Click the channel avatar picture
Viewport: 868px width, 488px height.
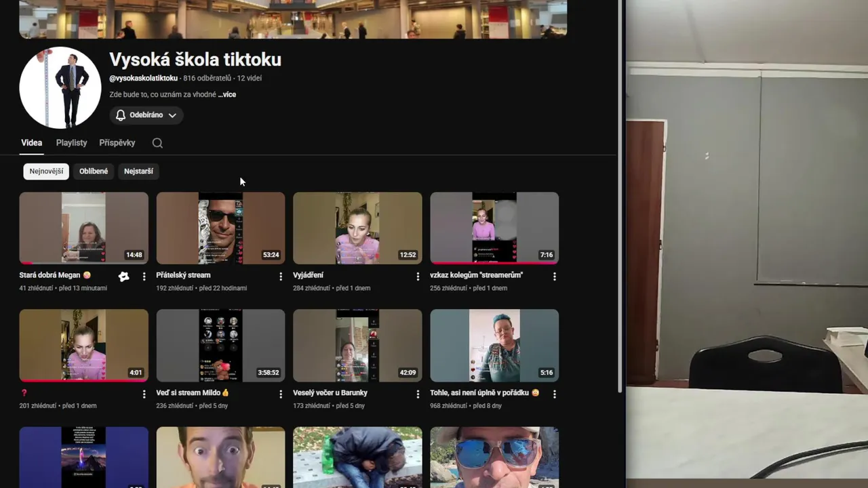(60, 87)
